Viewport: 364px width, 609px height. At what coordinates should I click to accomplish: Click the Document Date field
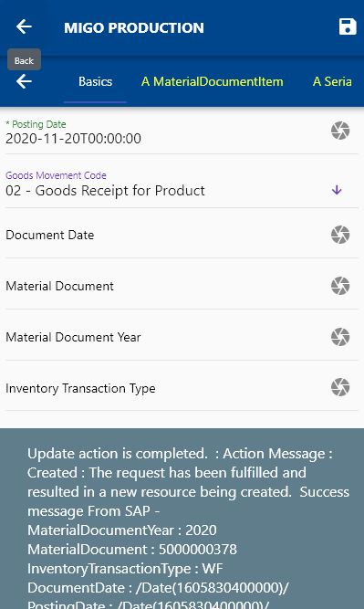point(165,235)
